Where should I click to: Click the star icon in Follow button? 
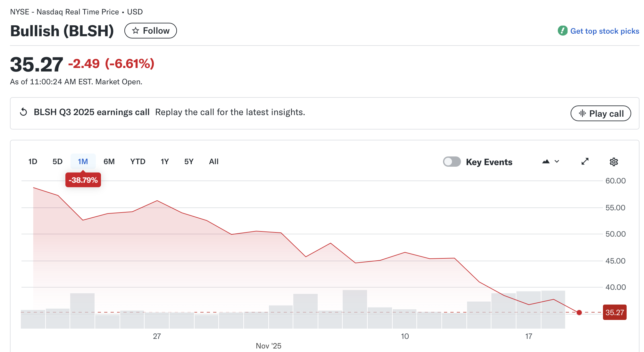coord(136,30)
